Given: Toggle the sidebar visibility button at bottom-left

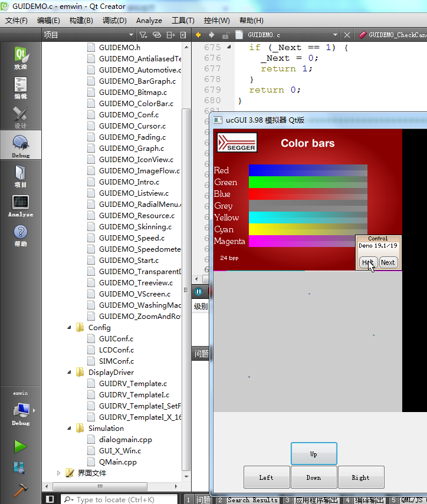Looking at the screenshot, I should 50,499.
